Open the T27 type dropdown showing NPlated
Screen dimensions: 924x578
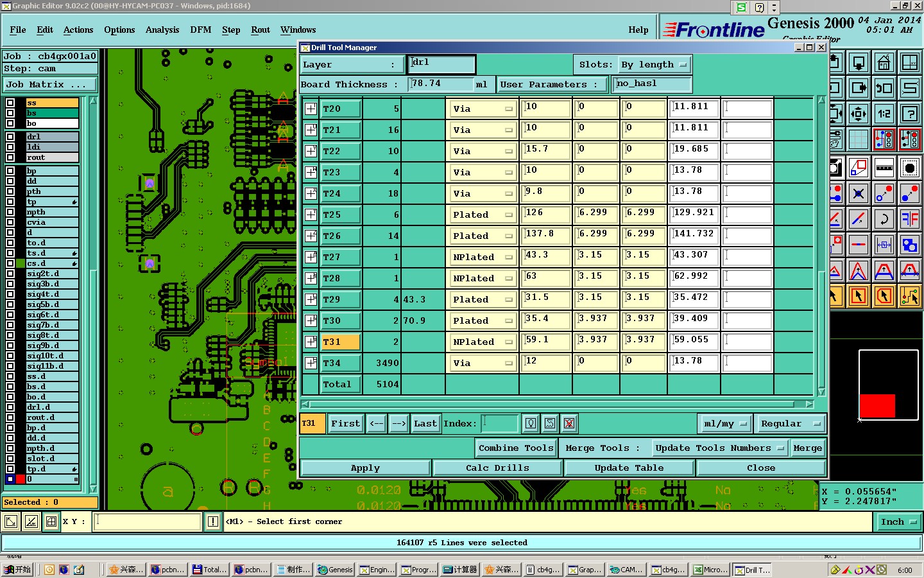(x=483, y=257)
